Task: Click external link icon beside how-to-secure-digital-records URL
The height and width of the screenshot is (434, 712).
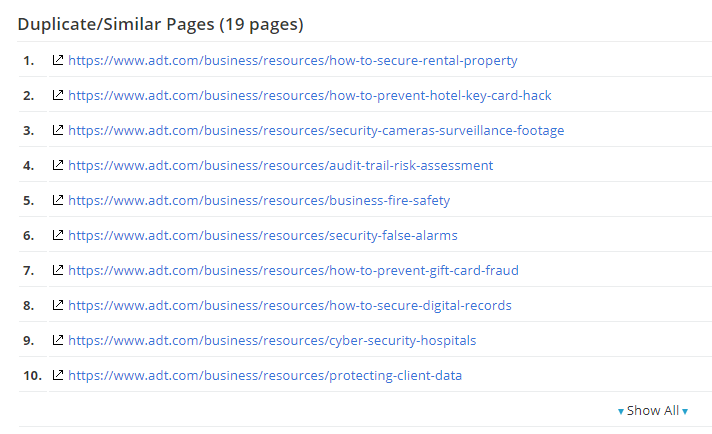Action: [x=58, y=305]
